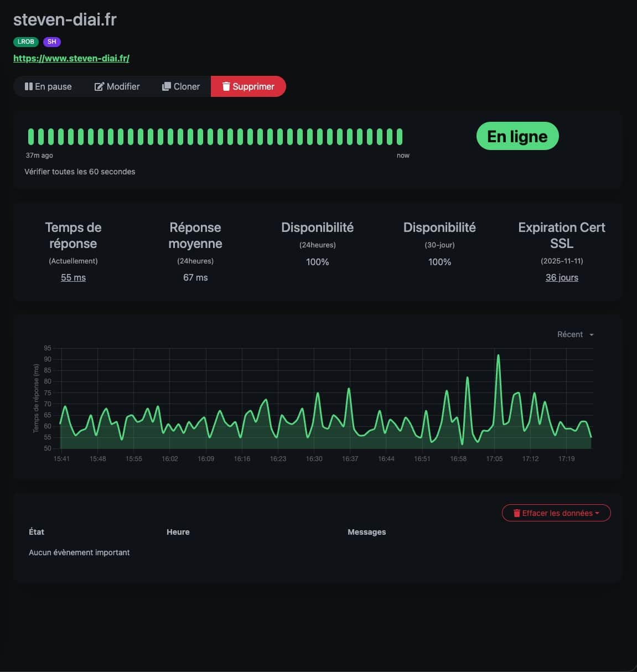This screenshot has width=637, height=672.
Task: Click the 55 ms response time link
Action: [73, 277]
